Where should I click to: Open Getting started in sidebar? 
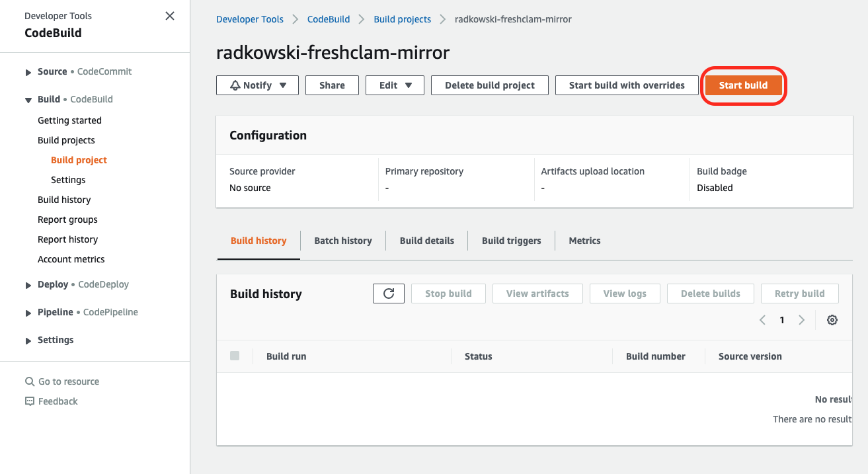point(69,120)
